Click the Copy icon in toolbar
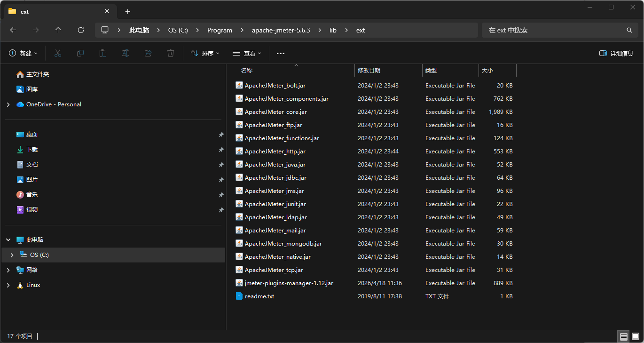Viewport: 644px width, 343px height. click(80, 54)
